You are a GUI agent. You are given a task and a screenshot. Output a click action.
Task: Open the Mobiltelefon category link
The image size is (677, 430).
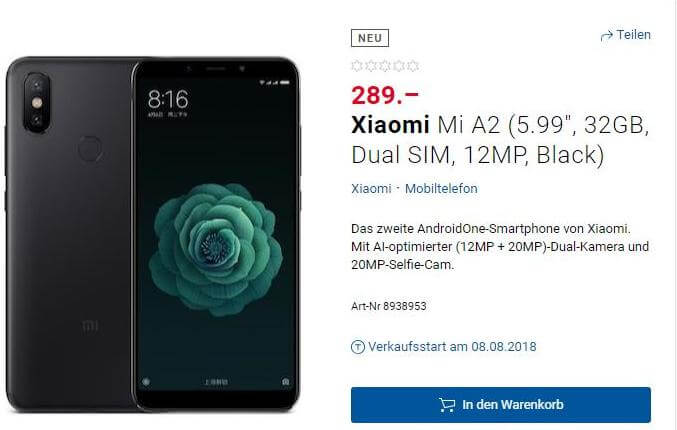(441, 189)
